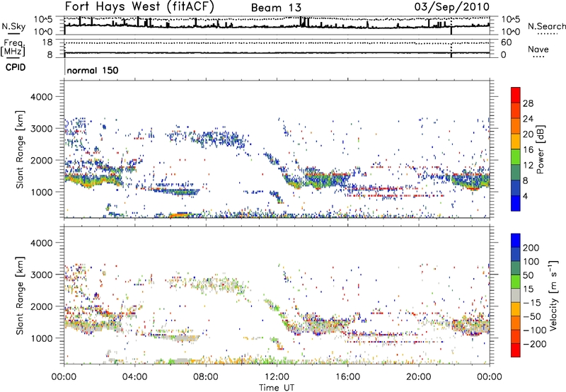The height and width of the screenshot is (392, 566).
Task: Click "Slant Range [km]" label of the power panel
Action: pos(20,149)
